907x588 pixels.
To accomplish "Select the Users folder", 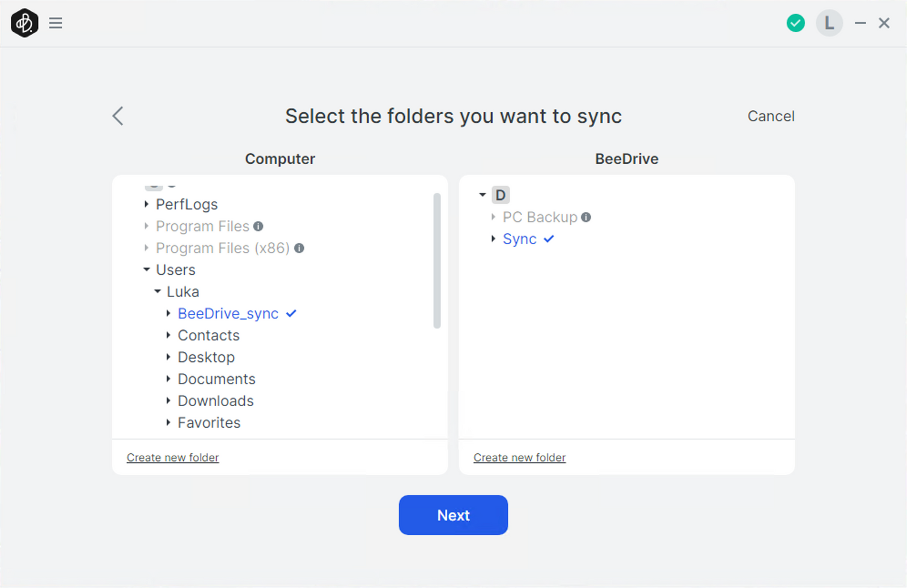I will pos(176,270).
